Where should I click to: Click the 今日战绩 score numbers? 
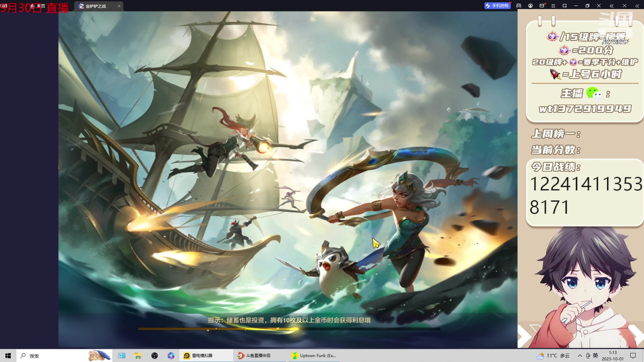click(585, 195)
